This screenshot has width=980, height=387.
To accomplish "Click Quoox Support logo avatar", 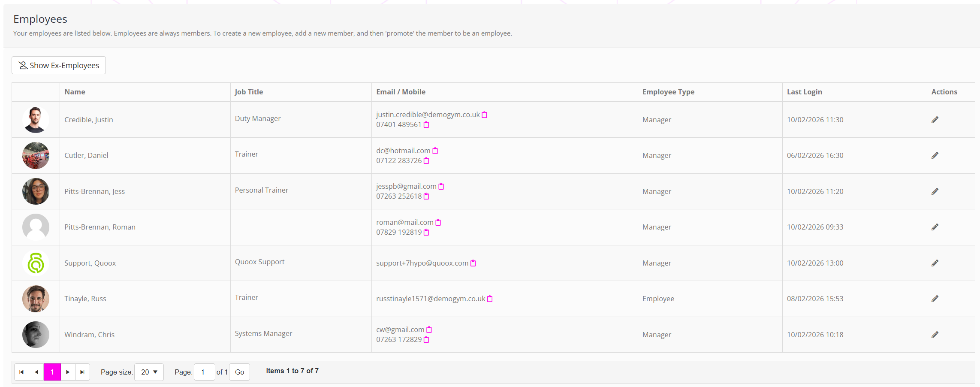I will (36, 263).
